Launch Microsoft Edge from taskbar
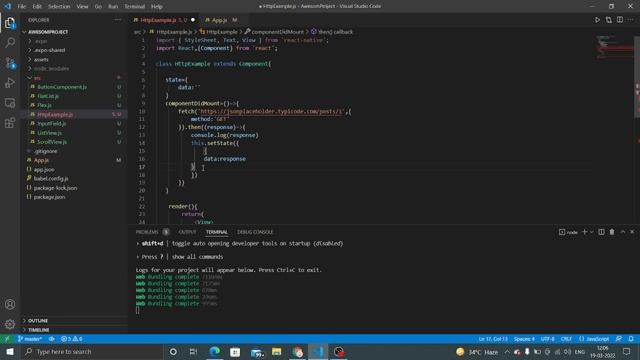The image size is (640, 360). tap(214, 351)
